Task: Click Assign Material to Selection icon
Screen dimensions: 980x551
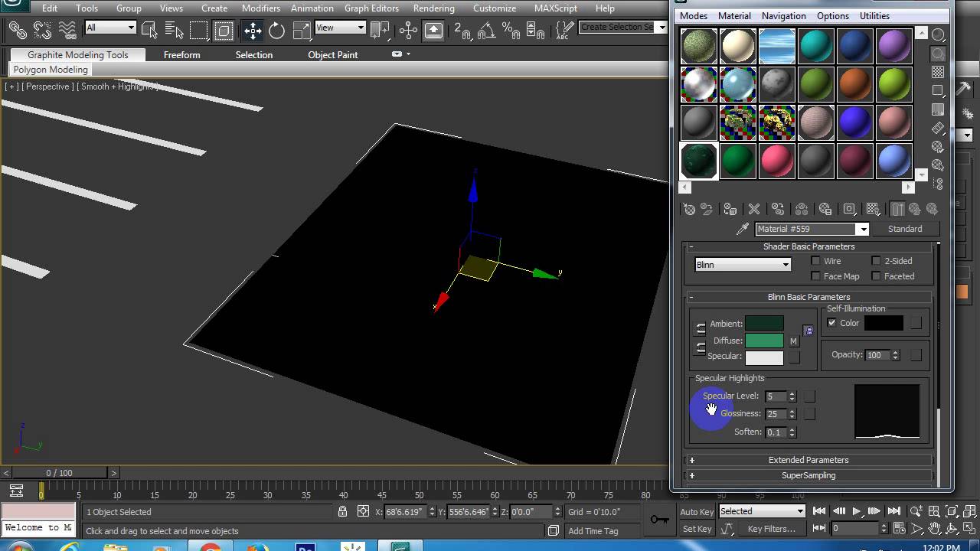Action: (x=730, y=209)
